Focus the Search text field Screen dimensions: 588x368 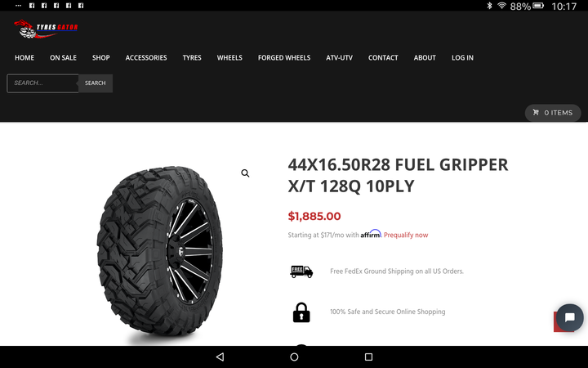[x=42, y=83]
